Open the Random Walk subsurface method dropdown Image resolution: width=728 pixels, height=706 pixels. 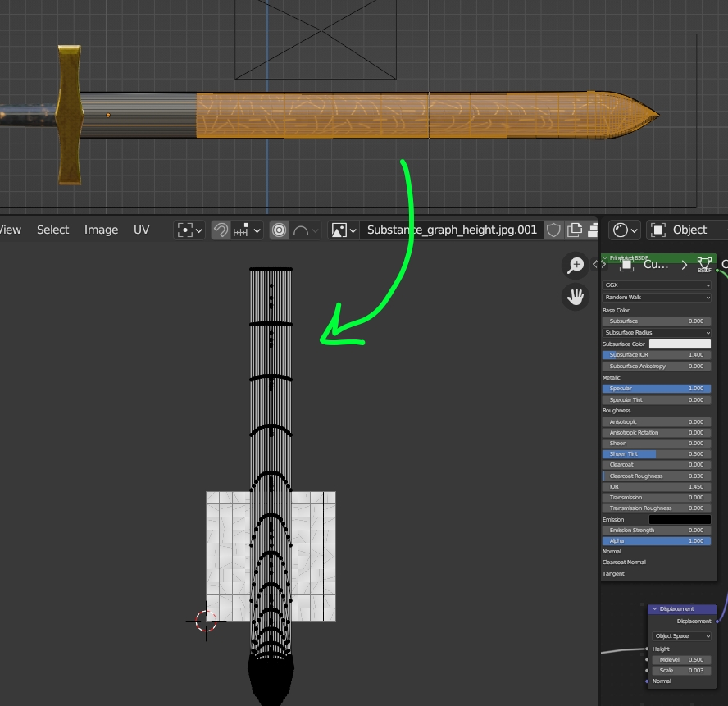[x=656, y=297]
